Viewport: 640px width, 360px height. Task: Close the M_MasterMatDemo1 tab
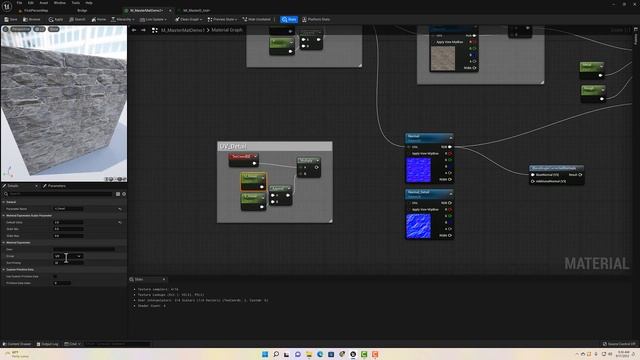coord(170,11)
